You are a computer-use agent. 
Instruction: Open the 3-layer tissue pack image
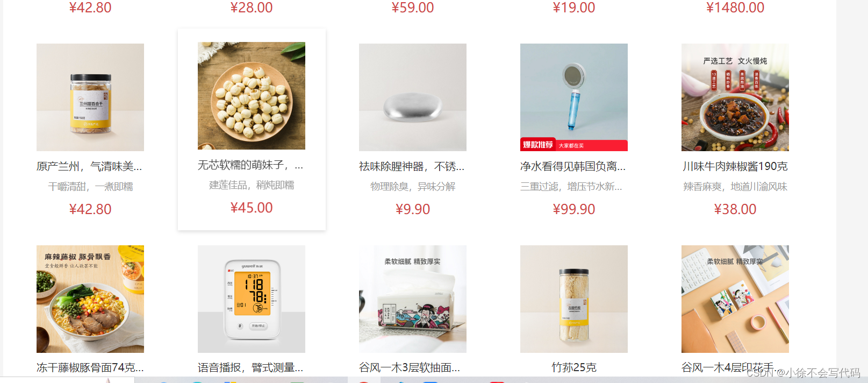click(413, 299)
